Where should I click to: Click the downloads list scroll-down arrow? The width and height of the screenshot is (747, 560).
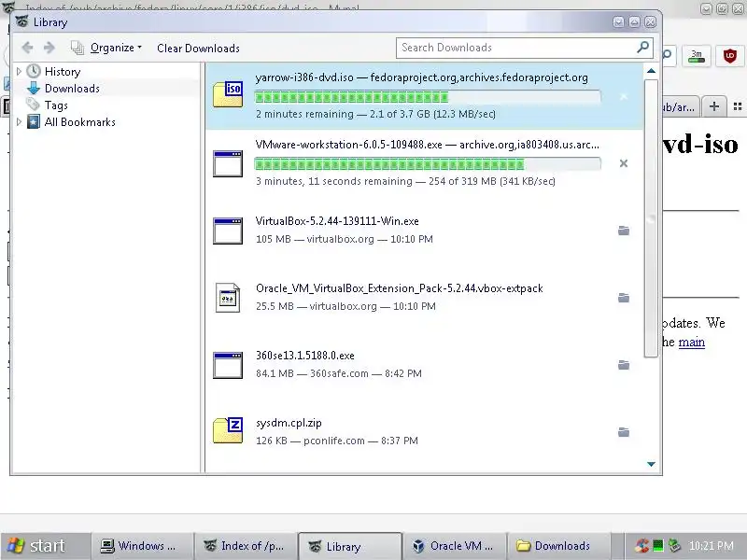651,464
